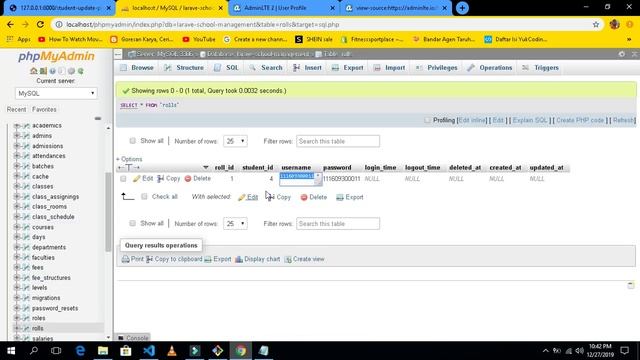Open the Operations tab

click(490, 68)
